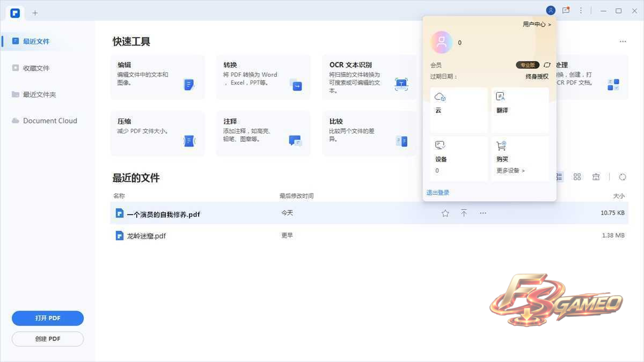Open the 云 card in account popup

click(x=459, y=110)
